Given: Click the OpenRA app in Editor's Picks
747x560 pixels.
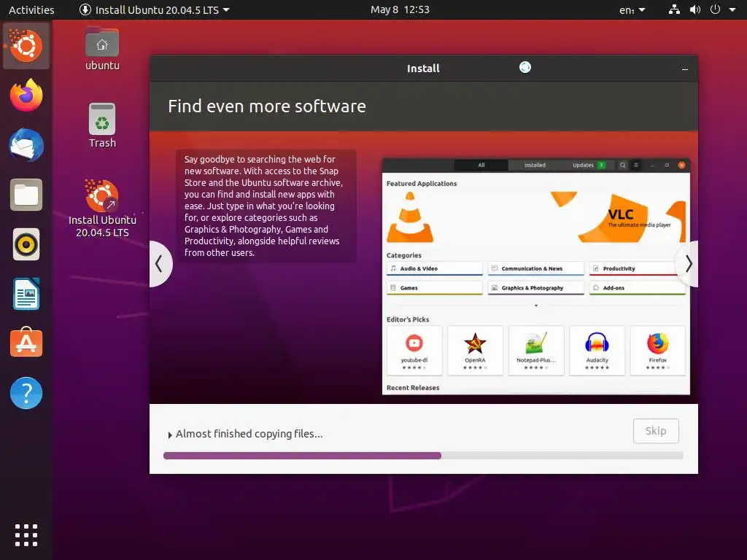Looking at the screenshot, I should (475, 351).
